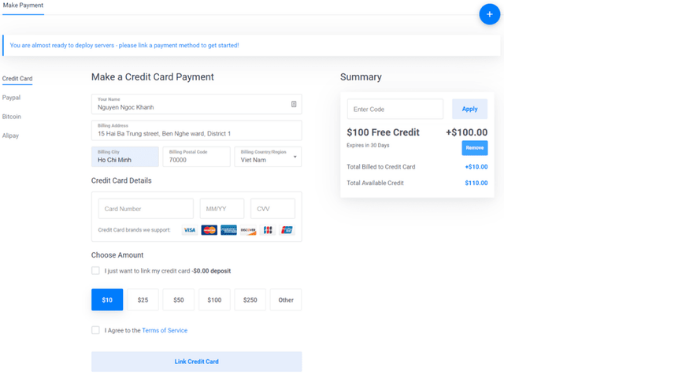
Task: Click the American Express brand icon
Action: pyautogui.click(x=229, y=230)
